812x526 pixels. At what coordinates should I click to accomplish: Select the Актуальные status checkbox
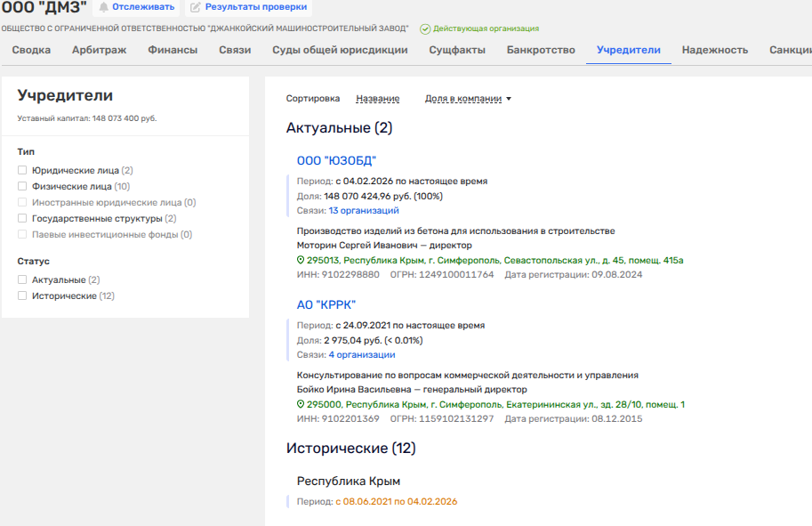[22, 279]
